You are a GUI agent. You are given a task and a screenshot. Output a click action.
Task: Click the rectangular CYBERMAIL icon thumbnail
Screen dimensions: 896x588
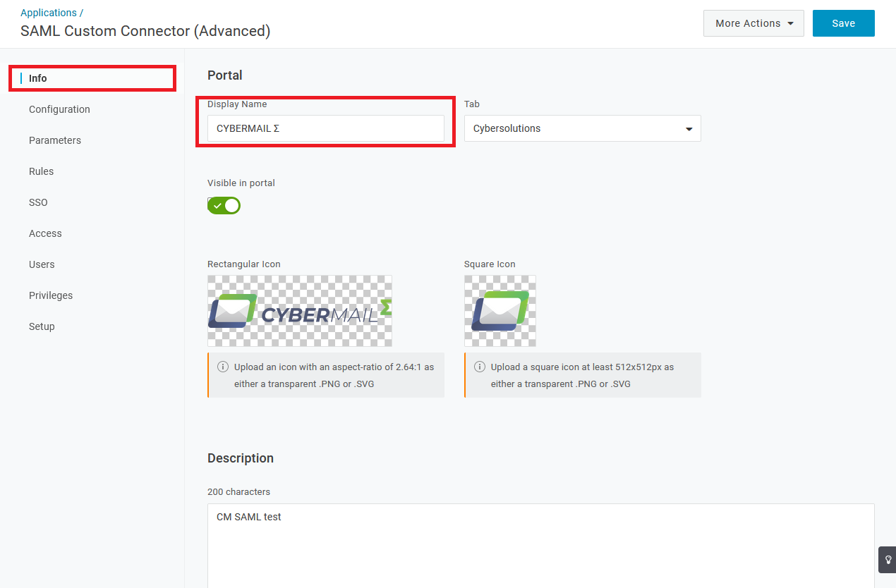point(300,311)
